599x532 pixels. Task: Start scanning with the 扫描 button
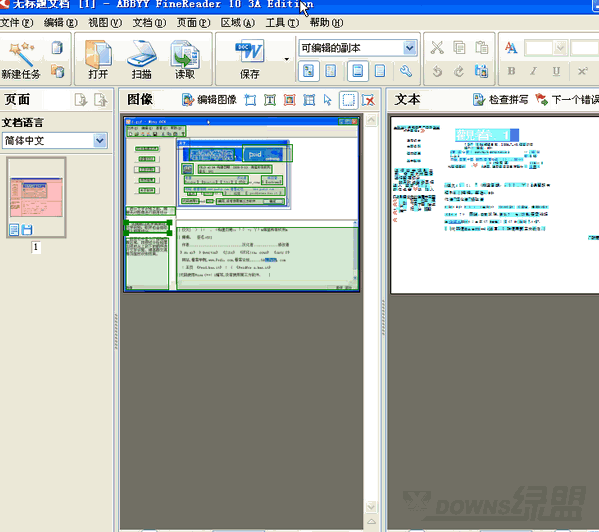[x=141, y=60]
